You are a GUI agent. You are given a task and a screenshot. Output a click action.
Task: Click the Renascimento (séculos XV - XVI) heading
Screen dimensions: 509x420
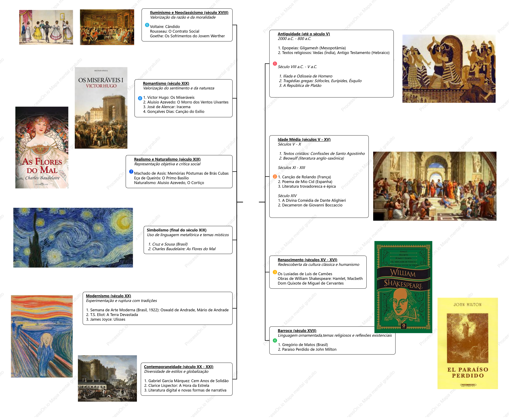click(x=307, y=260)
